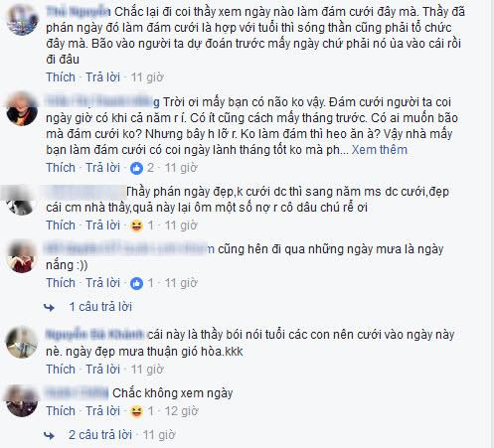Click the laughing emoji reaction on 'Thầy phán ngày đẹp' comment
This screenshot has width=494, height=448.
[x=136, y=225]
